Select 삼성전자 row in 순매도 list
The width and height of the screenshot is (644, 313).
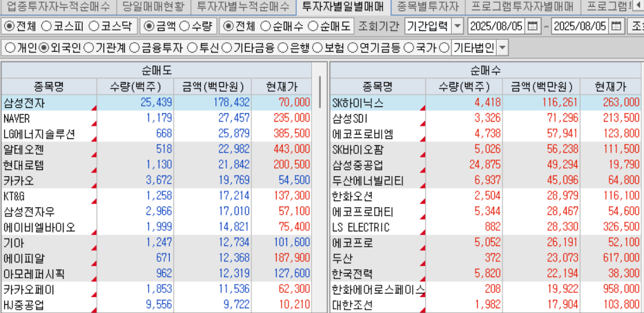[x=157, y=103]
